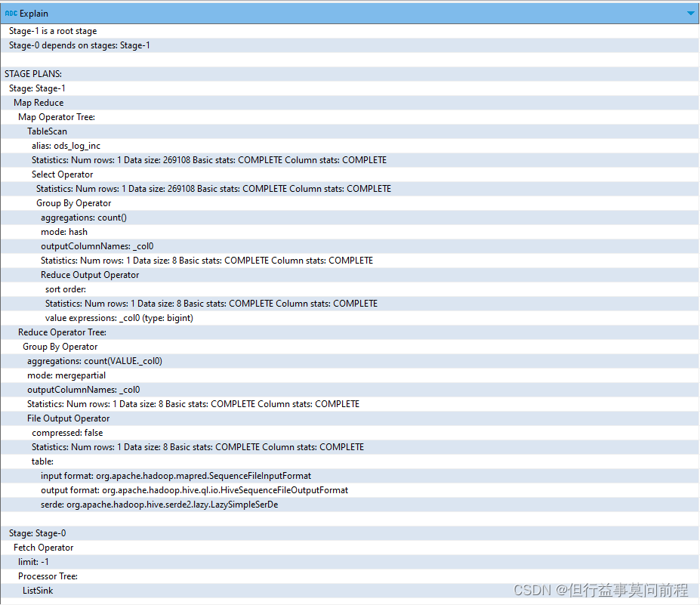This screenshot has height=605, width=700.
Task: Select the 'Reduce Output Operator' row
Action: 350,275
